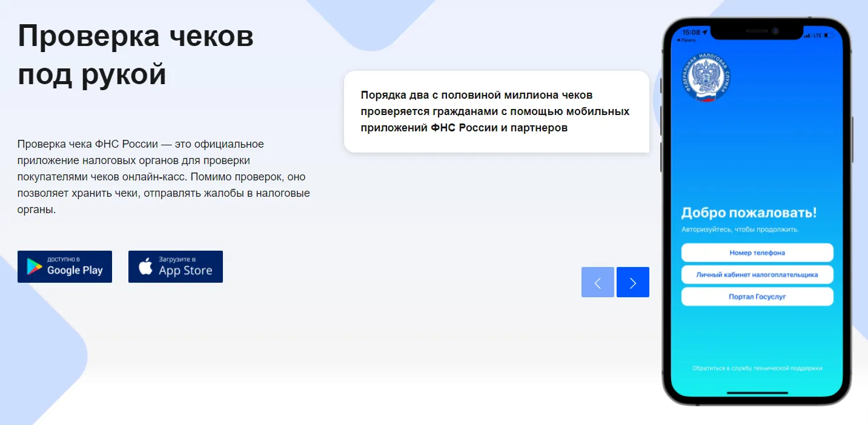Click the Google Play triangle logo icon
Screen dimensions: 868x425
point(34,266)
